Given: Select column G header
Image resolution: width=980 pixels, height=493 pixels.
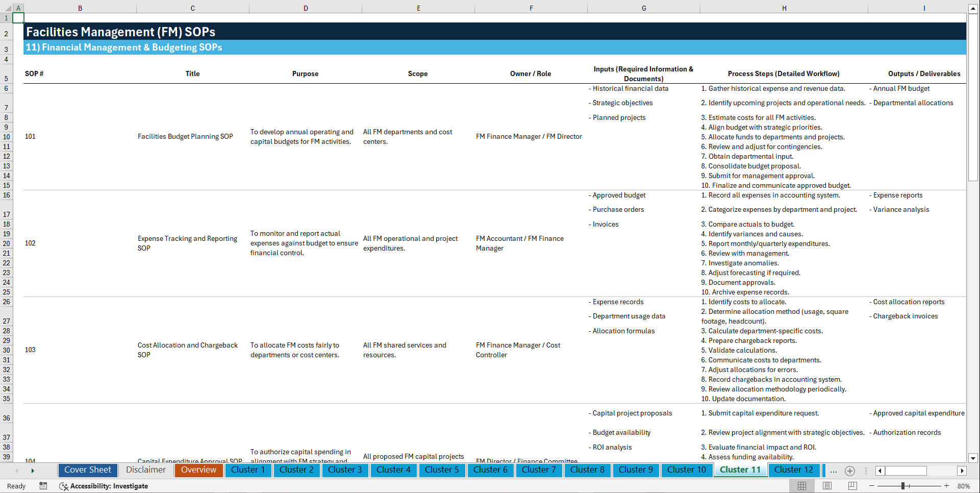Looking at the screenshot, I should point(644,8).
